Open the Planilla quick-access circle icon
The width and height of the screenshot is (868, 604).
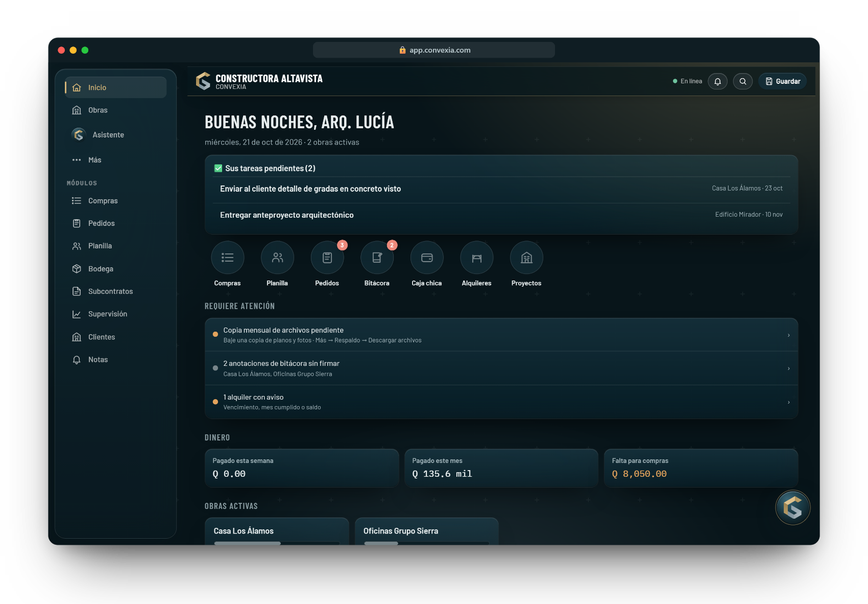coord(277,258)
